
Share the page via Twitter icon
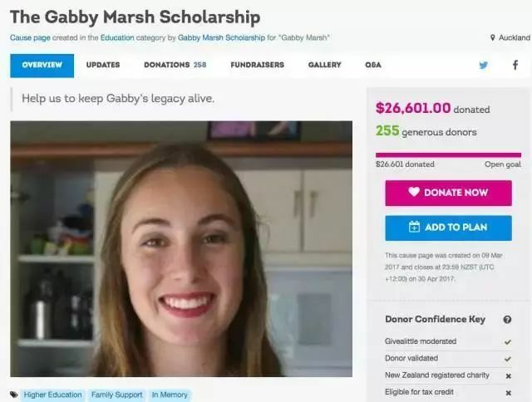coord(484,65)
